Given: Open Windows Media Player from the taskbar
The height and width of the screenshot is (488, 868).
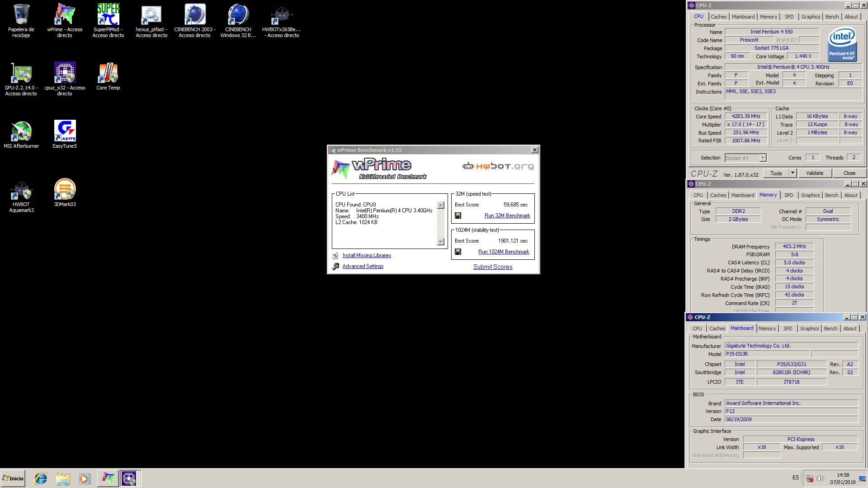Looking at the screenshot, I should (85, 479).
